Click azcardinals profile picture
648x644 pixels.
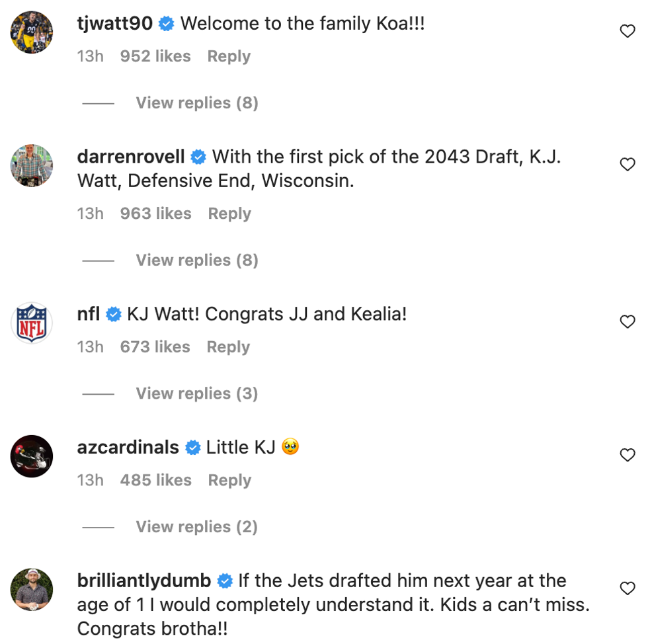click(x=31, y=456)
